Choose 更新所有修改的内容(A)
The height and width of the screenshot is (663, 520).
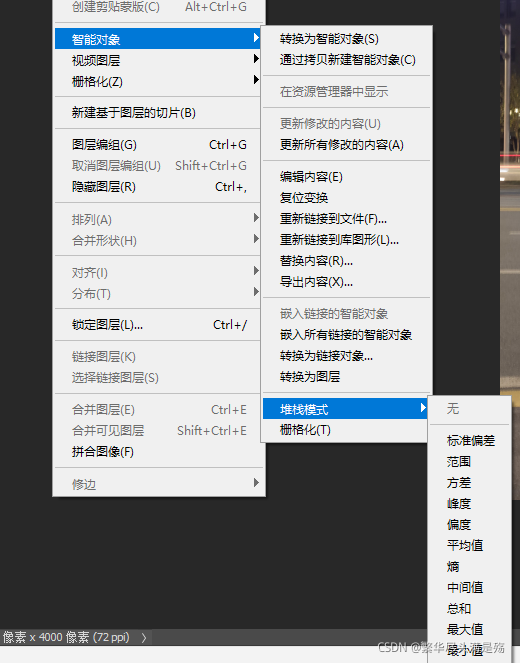(346, 145)
